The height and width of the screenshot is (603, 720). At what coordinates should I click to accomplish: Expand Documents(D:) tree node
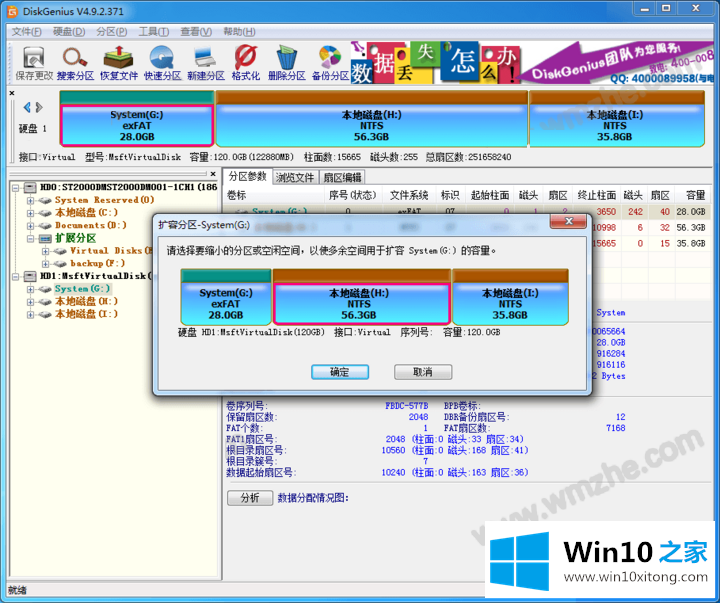30,225
